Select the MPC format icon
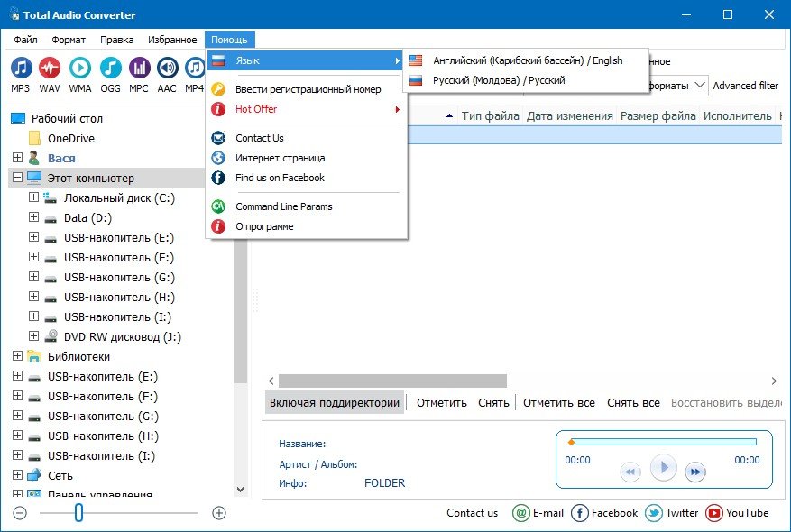 coord(139,69)
